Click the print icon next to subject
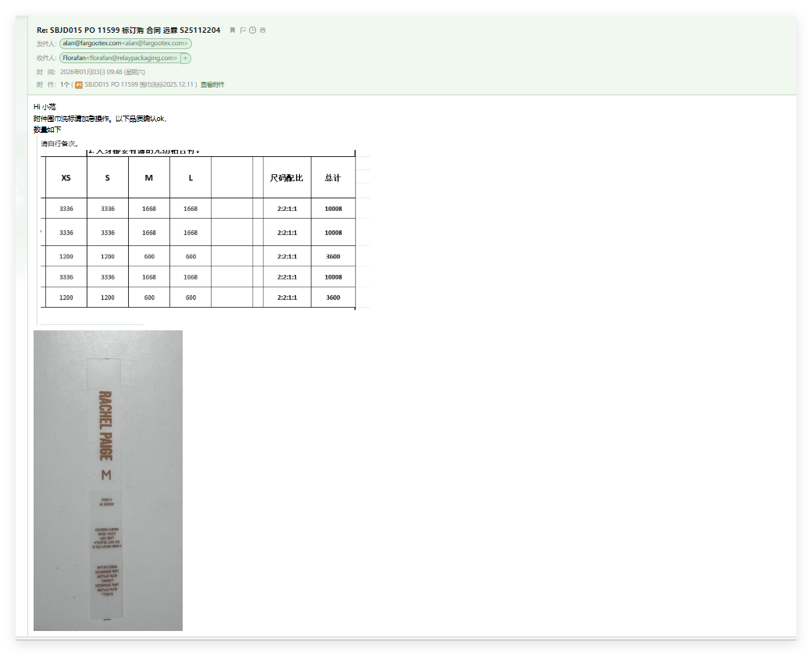 pos(262,30)
